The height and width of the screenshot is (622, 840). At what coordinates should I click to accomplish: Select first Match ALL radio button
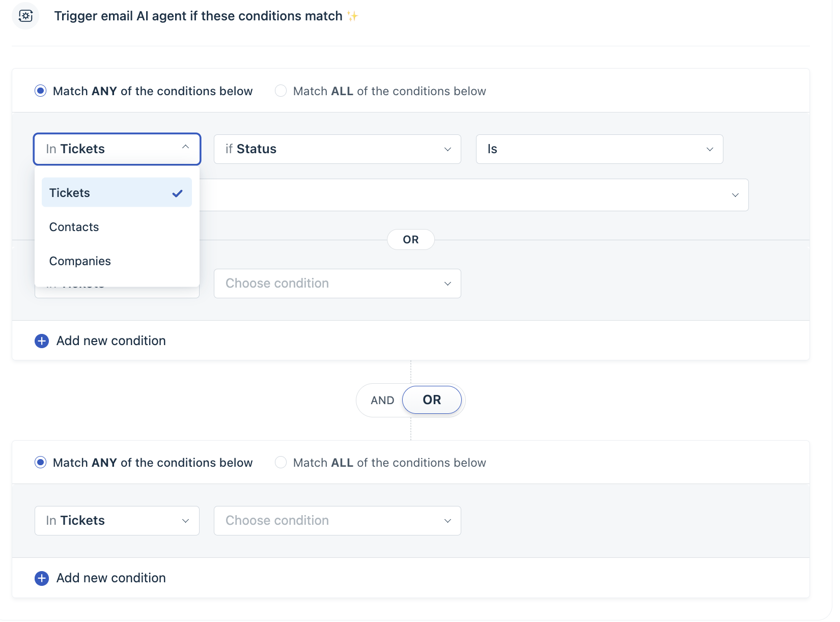coord(281,91)
